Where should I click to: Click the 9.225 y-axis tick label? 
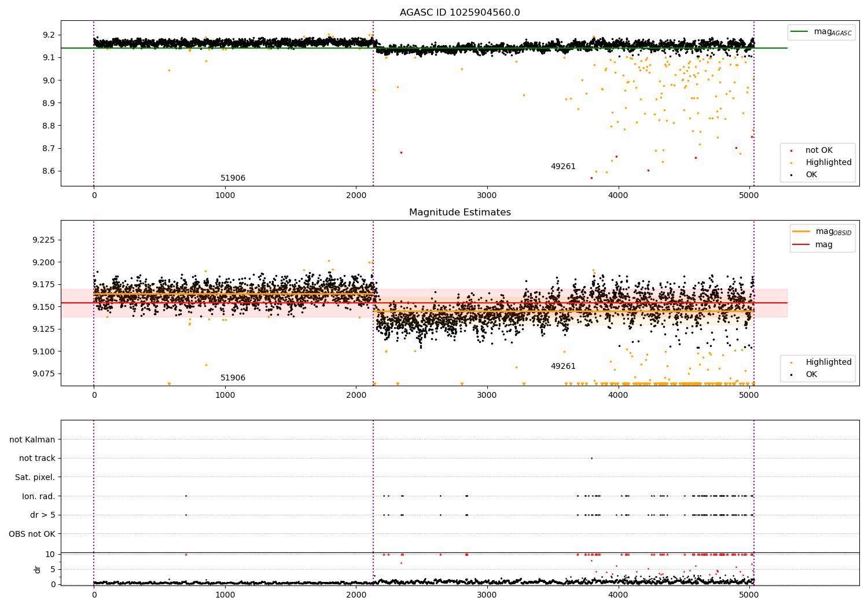click(x=43, y=240)
